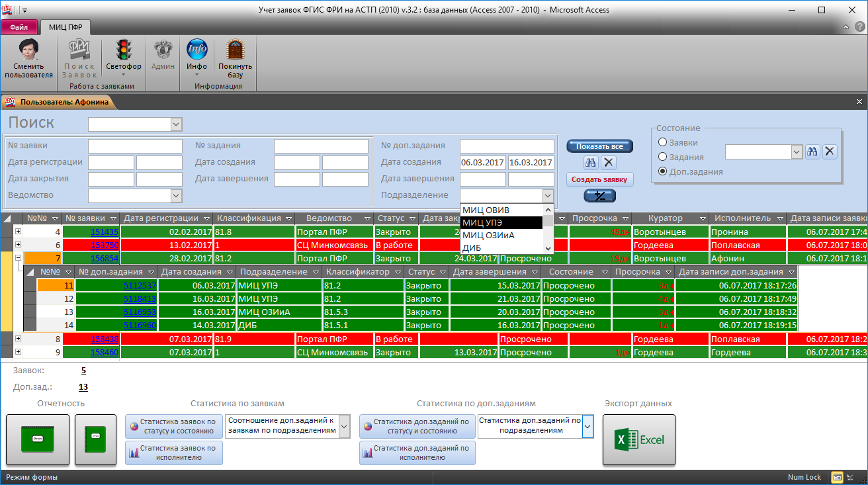Screen dimensions: 868x485
Task: Open the Ведомство dropdown list
Action: click(176, 195)
